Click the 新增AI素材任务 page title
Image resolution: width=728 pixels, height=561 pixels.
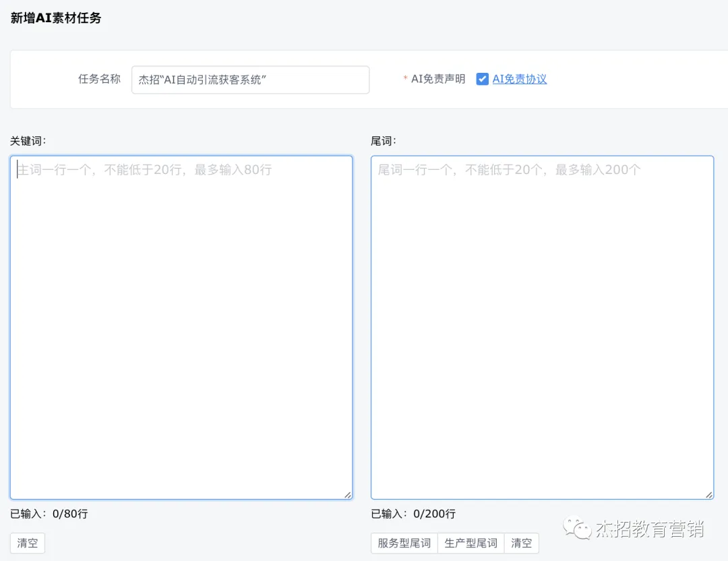[x=56, y=19]
